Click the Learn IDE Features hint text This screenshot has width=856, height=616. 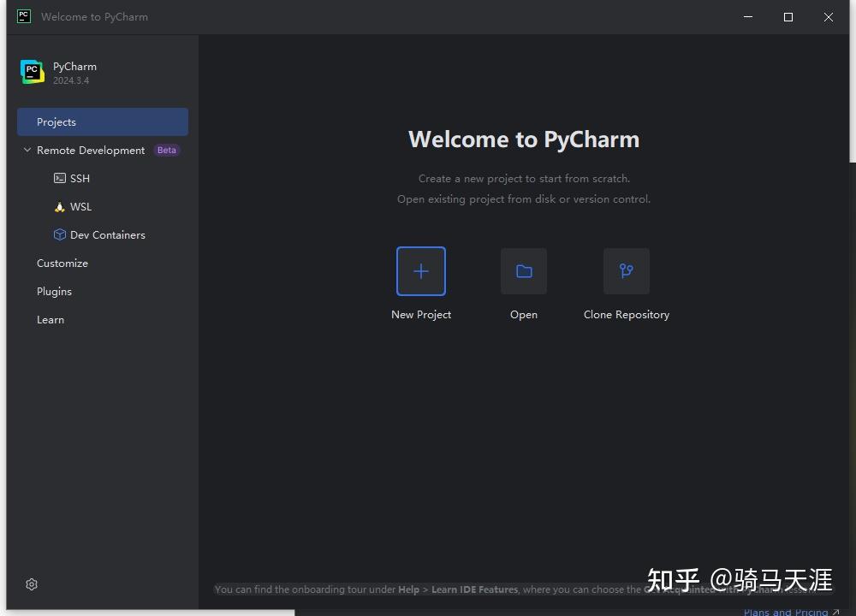click(474, 589)
